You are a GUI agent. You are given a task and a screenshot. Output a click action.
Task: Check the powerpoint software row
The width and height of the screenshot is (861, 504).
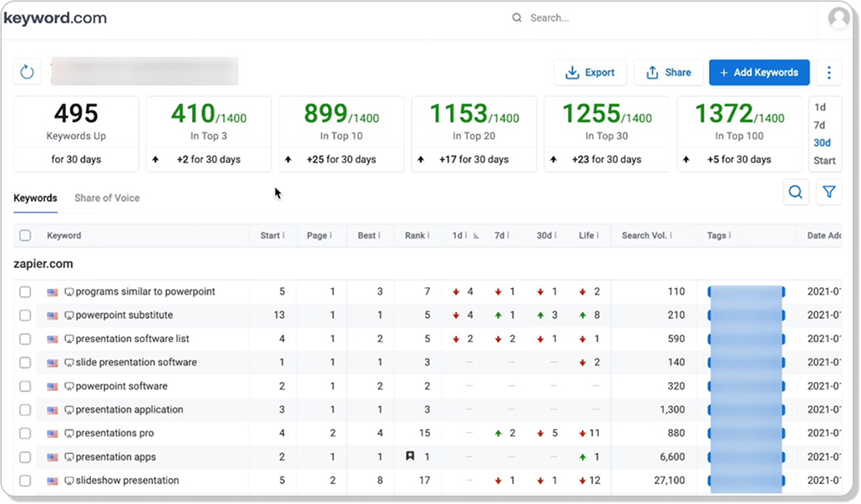(25, 386)
